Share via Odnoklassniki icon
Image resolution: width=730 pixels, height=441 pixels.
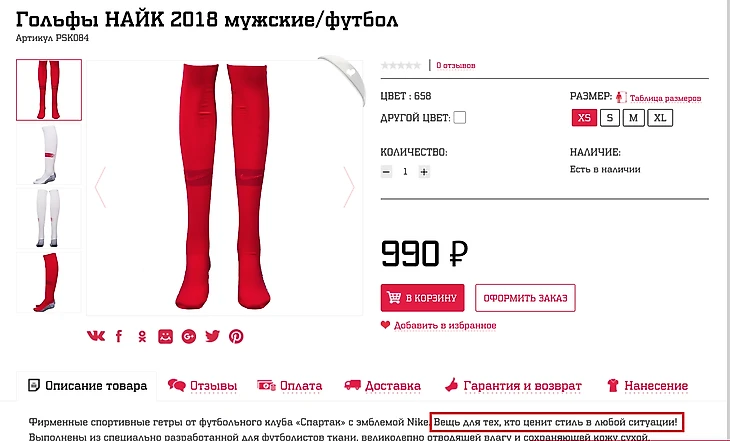[x=142, y=336]
